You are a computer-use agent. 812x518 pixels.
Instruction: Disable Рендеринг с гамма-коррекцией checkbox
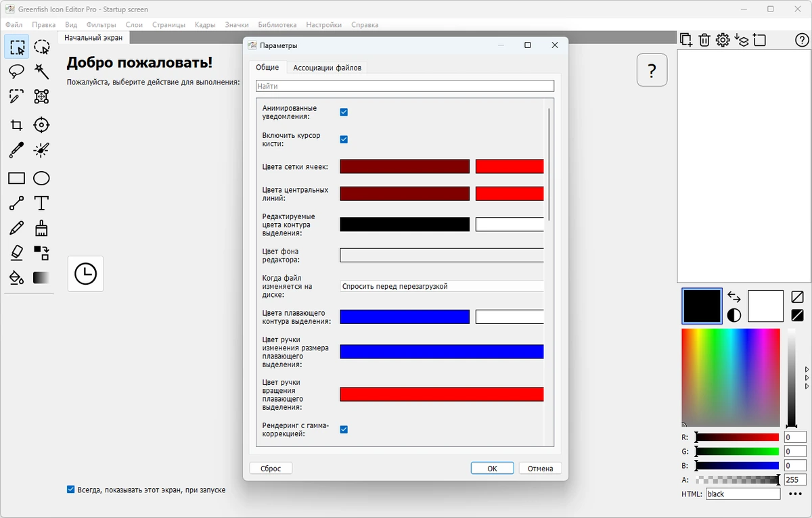(x=344, y=429)
